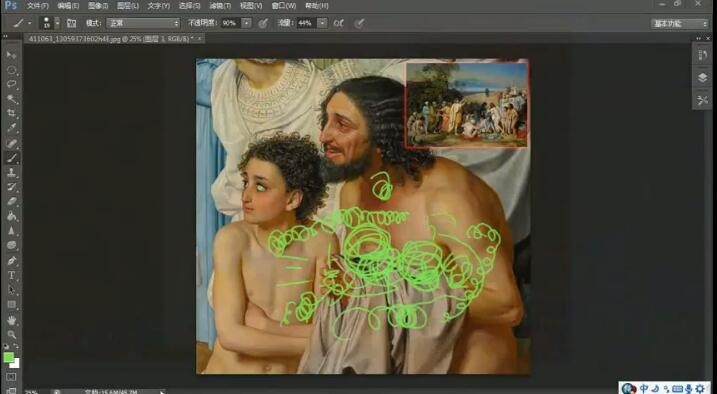Screen dimensions: 717x394
Task: Click the green foreground color swatch
Action: coord(8,357)
